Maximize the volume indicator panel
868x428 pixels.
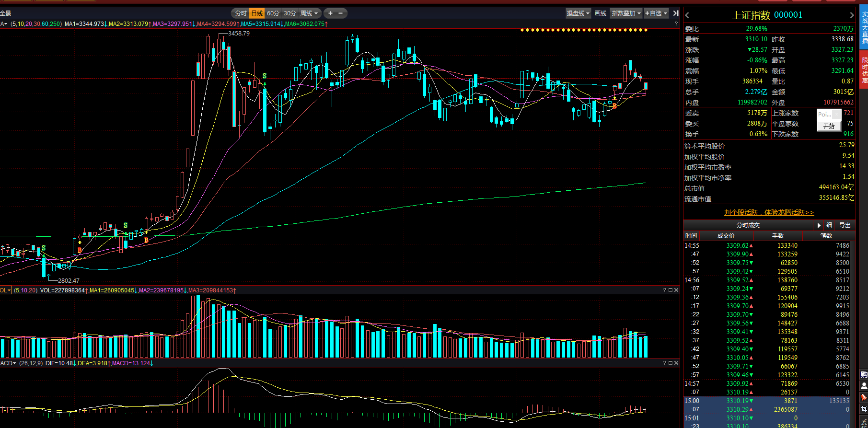click(671, 290)
